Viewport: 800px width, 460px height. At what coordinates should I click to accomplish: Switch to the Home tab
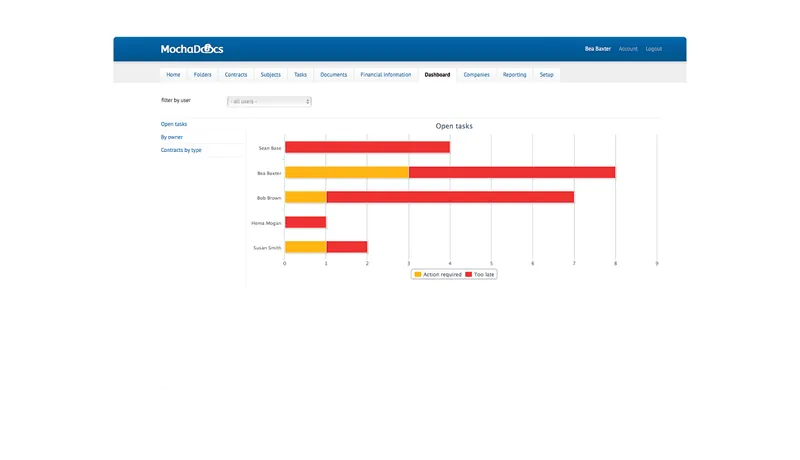173,74
